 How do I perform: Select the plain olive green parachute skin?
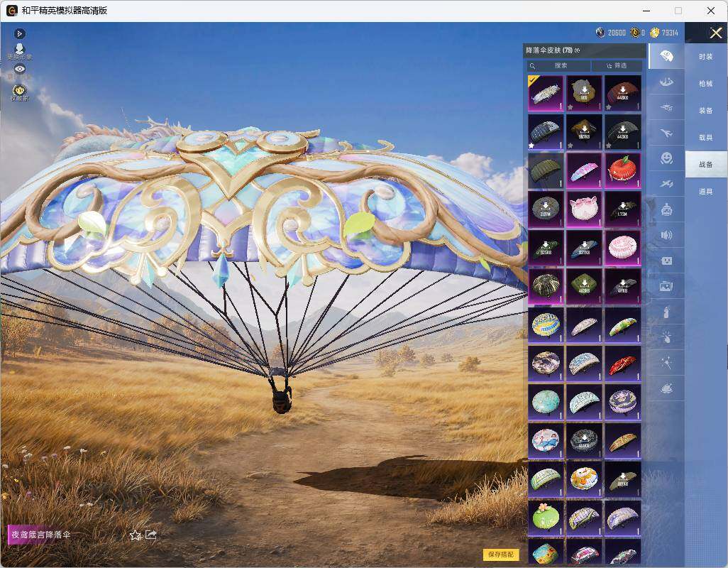546,170
